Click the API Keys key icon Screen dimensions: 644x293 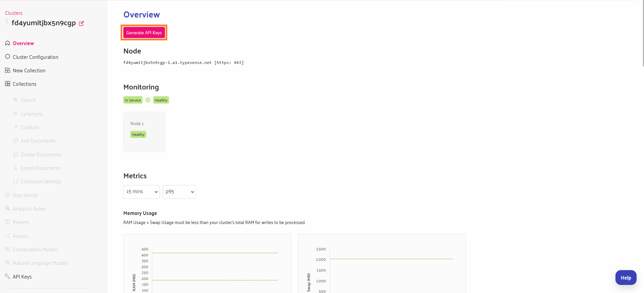click(7, 277)
